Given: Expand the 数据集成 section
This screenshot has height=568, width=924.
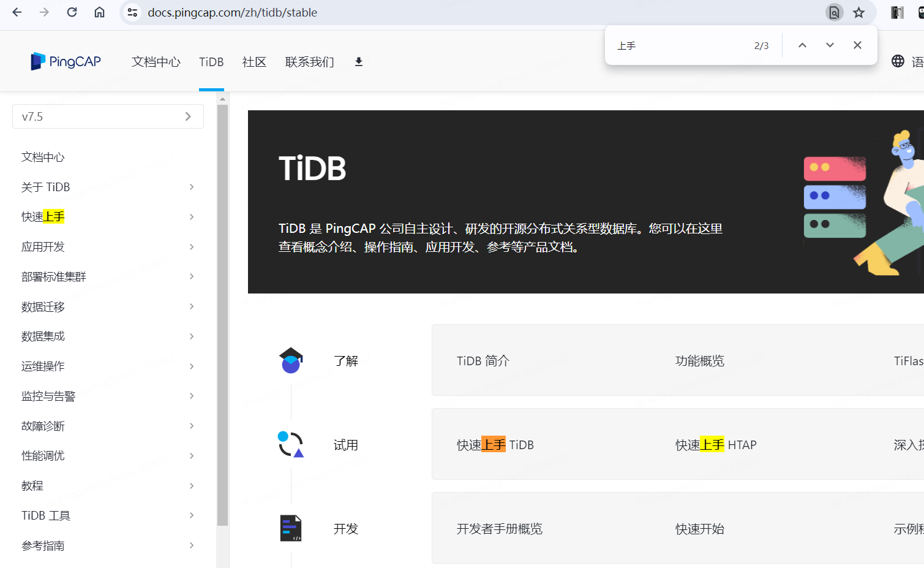Looking at the screenshot, I should point(192,336).
